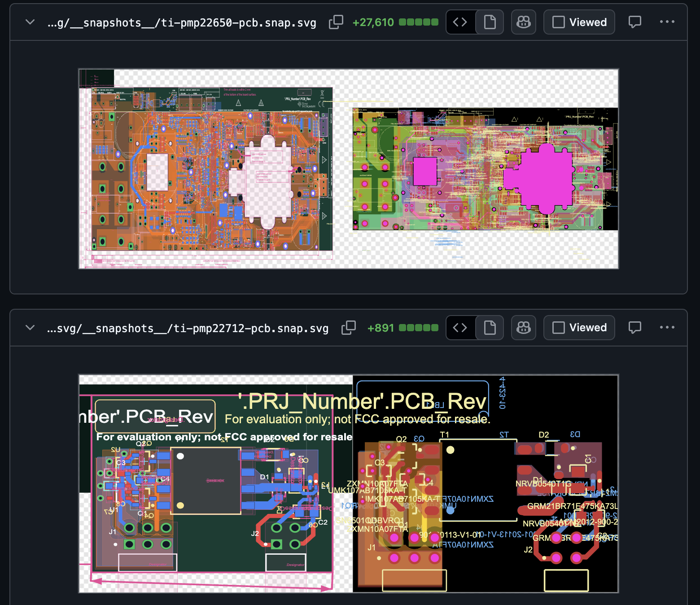Copy the ti-pmp22712-pcb.snap.svg file path
The height and width of the screenshot is (605, 700).
pos(349,328)
